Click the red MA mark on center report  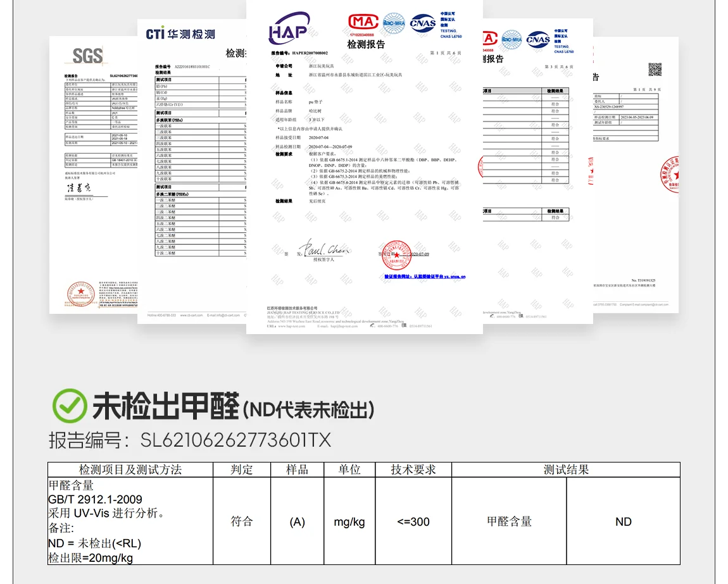(363, 22)
